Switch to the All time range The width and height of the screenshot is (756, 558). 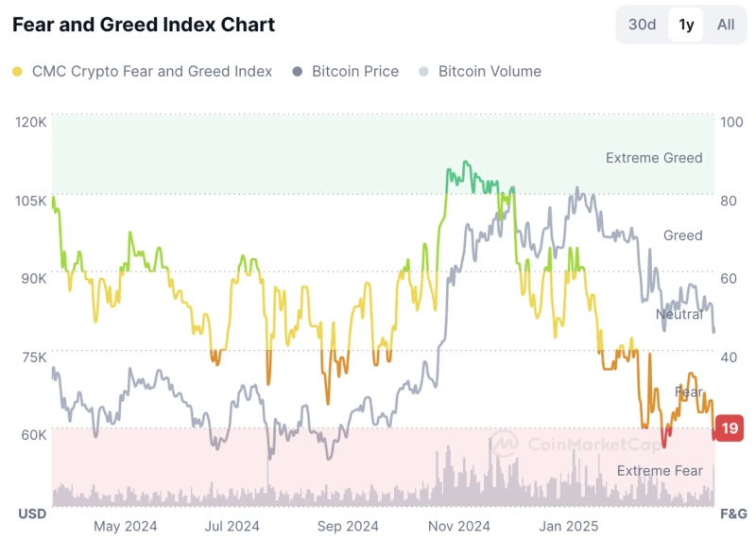[x=726, y=25]
